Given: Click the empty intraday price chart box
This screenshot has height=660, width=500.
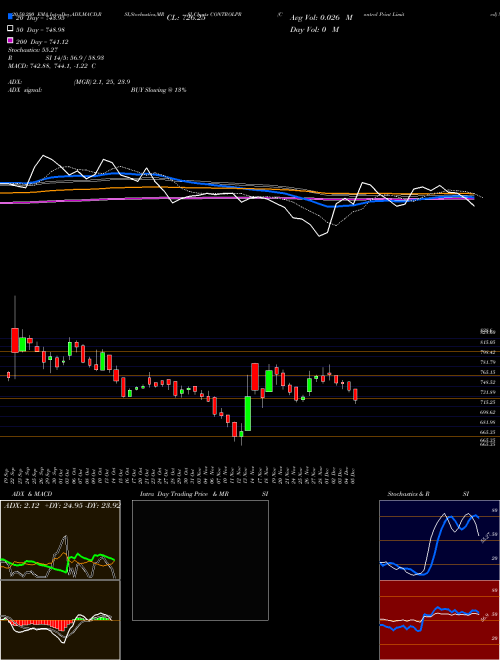Looking at the screenshot, I should click(200, 560).
